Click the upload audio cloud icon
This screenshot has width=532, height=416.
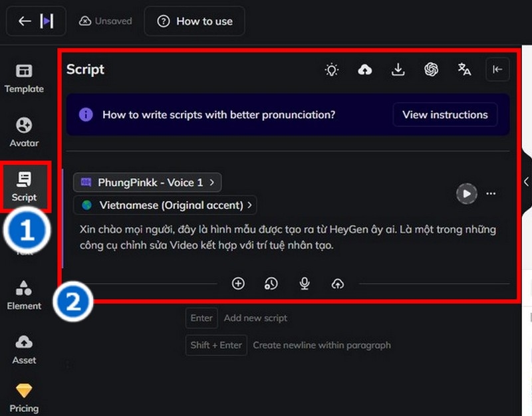[337, 284]
